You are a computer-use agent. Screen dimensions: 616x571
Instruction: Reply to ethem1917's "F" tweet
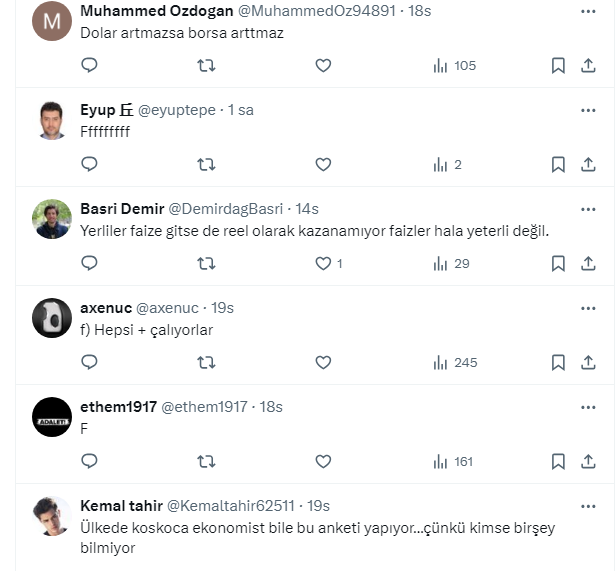point(89,462)
